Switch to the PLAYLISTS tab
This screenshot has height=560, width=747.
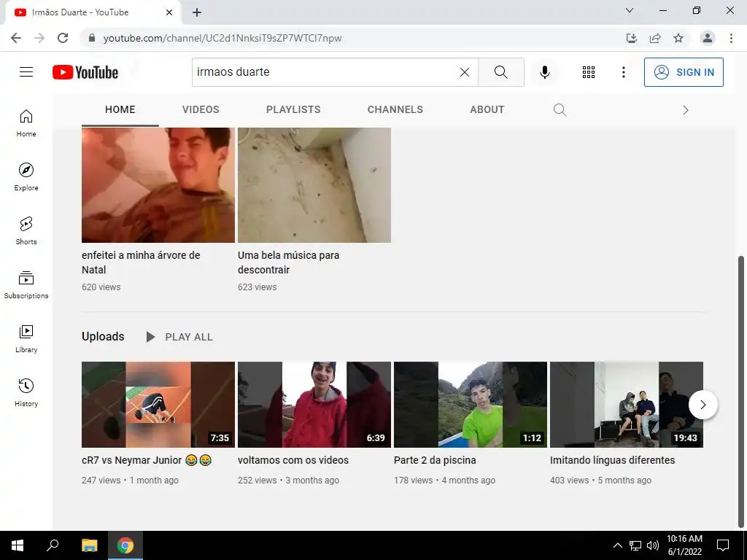click(293, 109)
